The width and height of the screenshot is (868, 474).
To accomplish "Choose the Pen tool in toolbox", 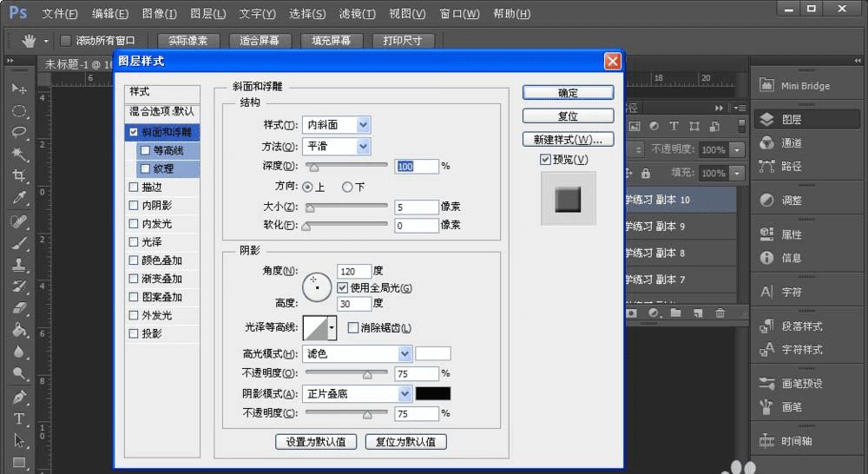I will click(x=19, y=397).
